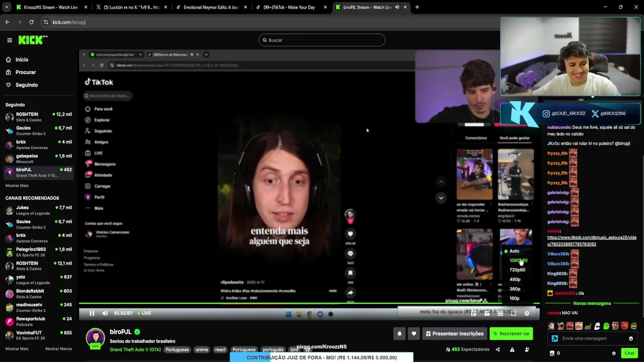
Task: Select 360p video quality
Action: click(515, 289)
